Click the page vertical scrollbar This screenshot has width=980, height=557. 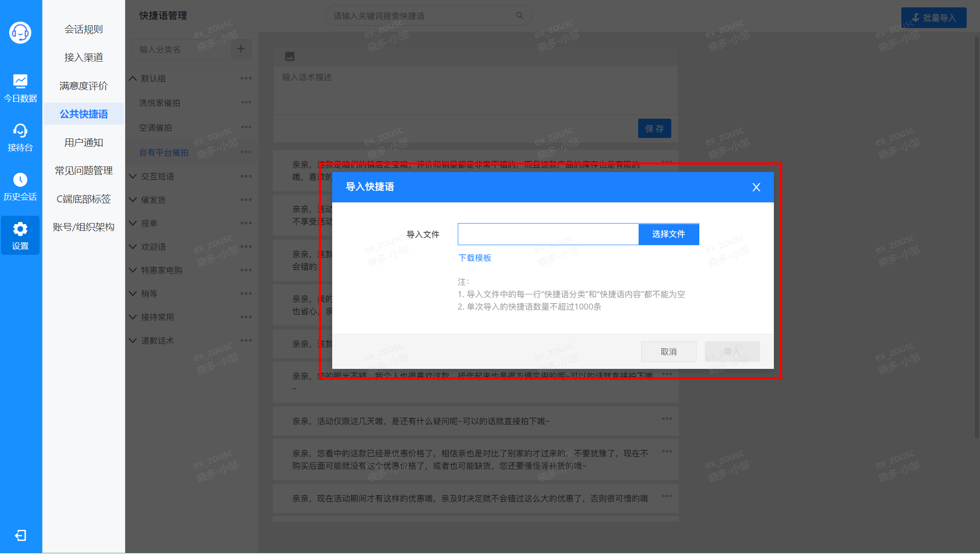[x=977, y=237]
